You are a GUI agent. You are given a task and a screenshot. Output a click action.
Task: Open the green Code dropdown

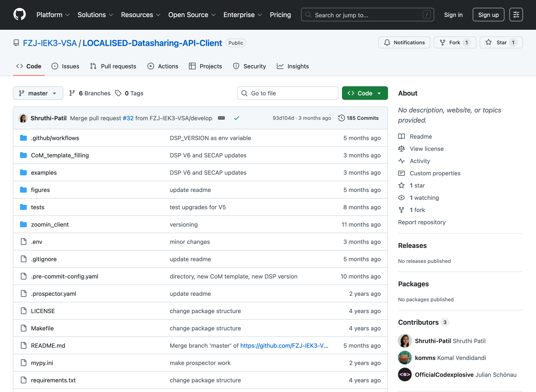pos(365,93)
